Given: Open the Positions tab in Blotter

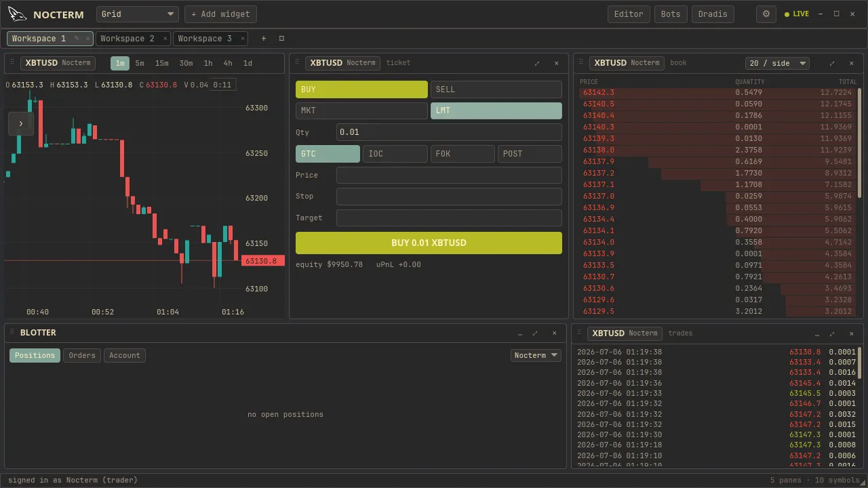Looking at the screenshot, I should tap(35, 355).
